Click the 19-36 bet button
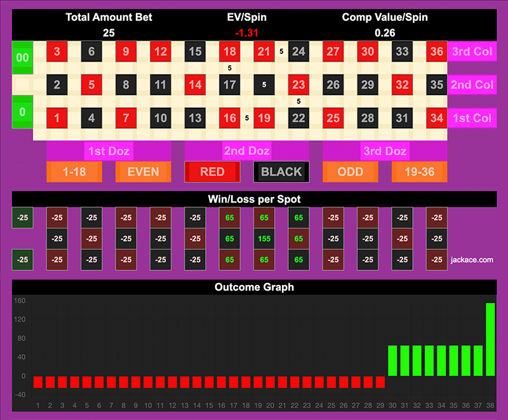 click(x=419, y=172)
